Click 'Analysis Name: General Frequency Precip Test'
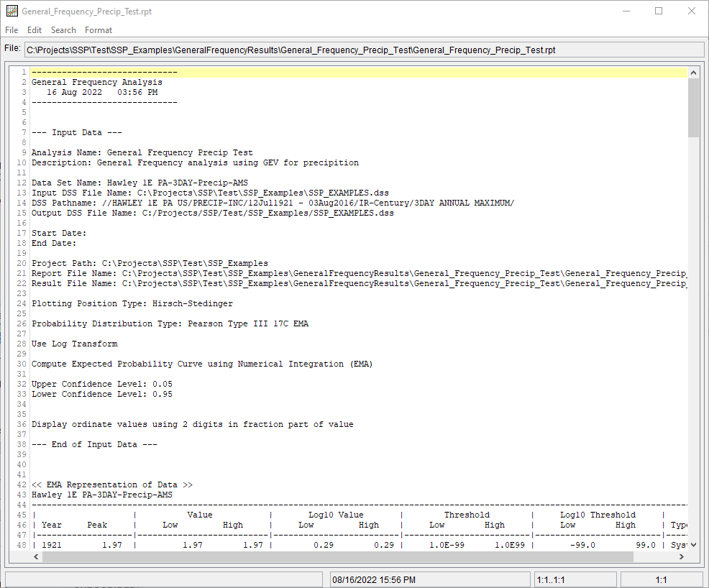709x588 pixels. pos(142,153)
